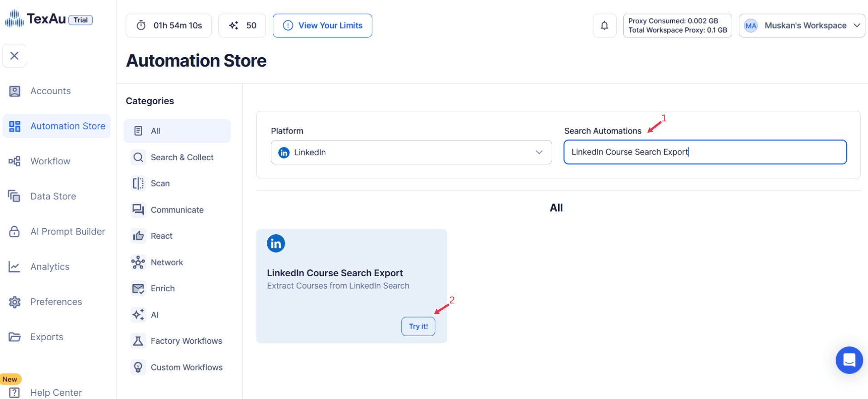Click the timer stopwatch icon
The image size is (868, 399).
(x=141, y=25)
